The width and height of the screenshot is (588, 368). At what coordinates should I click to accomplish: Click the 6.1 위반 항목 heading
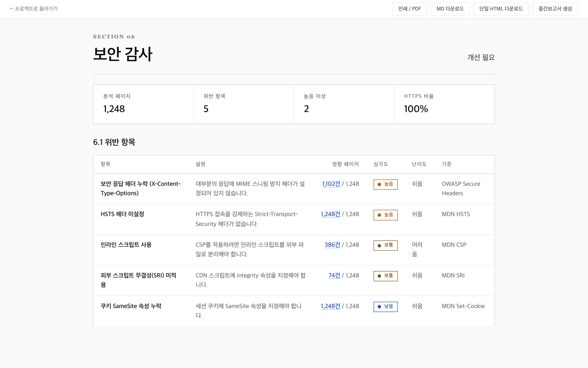tap(114, 142)
